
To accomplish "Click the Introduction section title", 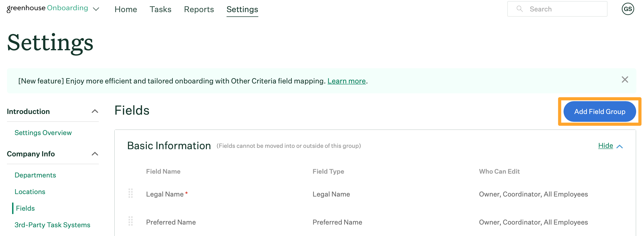I will tap(28, 111).
